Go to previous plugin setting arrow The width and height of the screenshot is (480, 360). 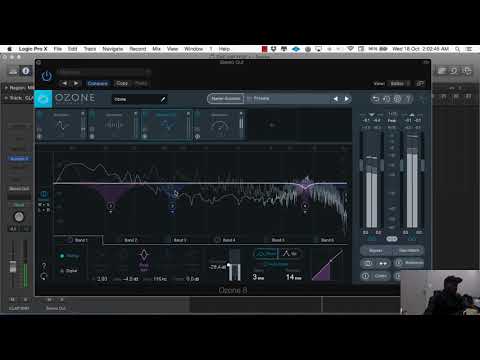coord(65,83)
